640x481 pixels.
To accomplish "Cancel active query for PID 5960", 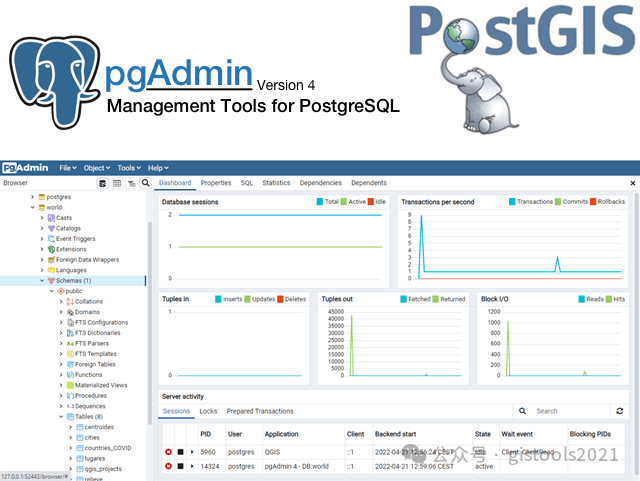I will (x=180, y=452).
